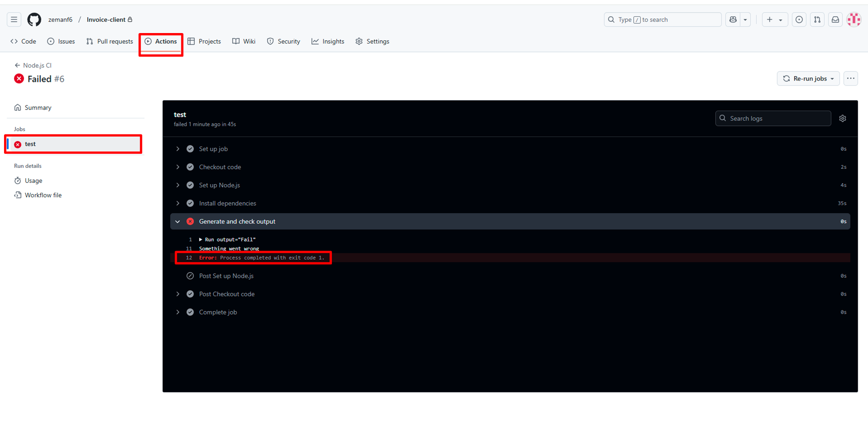
Task: Open the Usage page for this run
Action: click(x=33, y=180)
